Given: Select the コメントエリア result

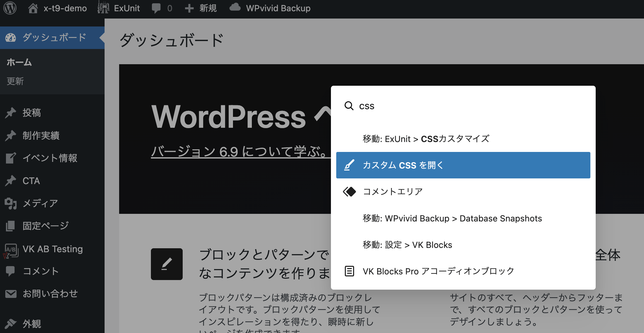Looking at the screenshot, I should point(463,192).
